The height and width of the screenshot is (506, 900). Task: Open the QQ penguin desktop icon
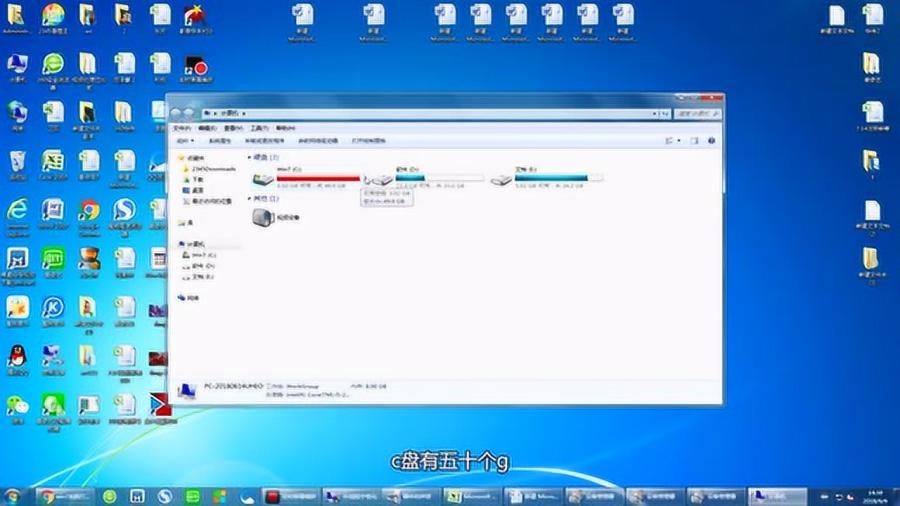[x=17, y=357]
